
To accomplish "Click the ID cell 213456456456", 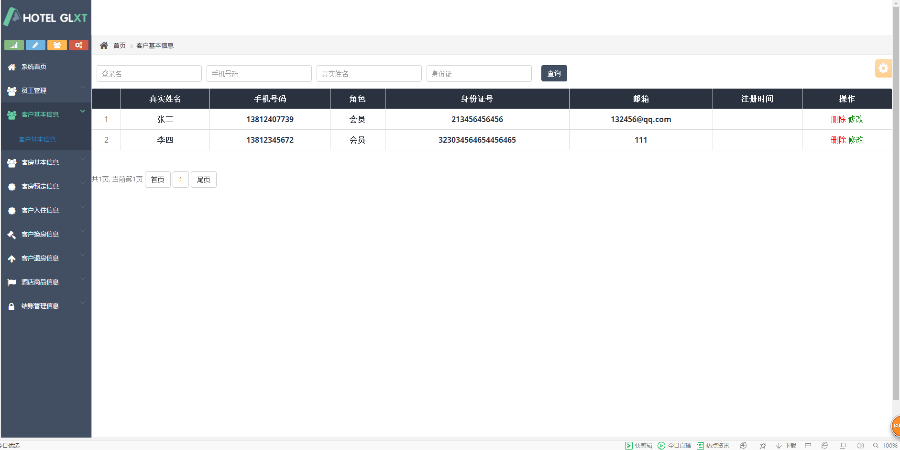I will click(x=477, y=119).
